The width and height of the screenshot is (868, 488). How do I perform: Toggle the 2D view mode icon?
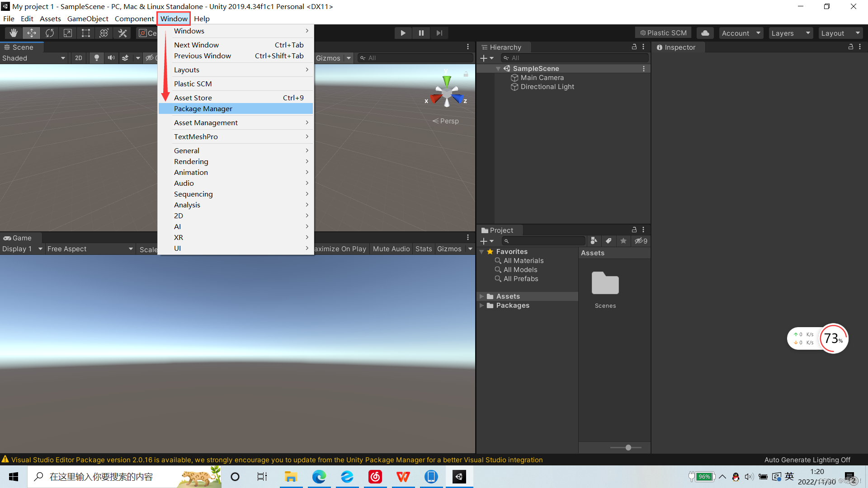(78, 57)
